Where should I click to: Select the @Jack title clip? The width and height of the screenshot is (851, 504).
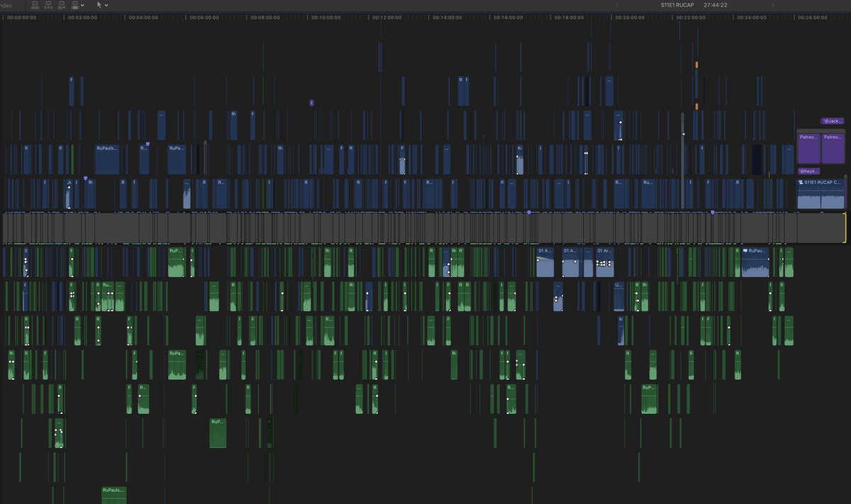point(832,121)
